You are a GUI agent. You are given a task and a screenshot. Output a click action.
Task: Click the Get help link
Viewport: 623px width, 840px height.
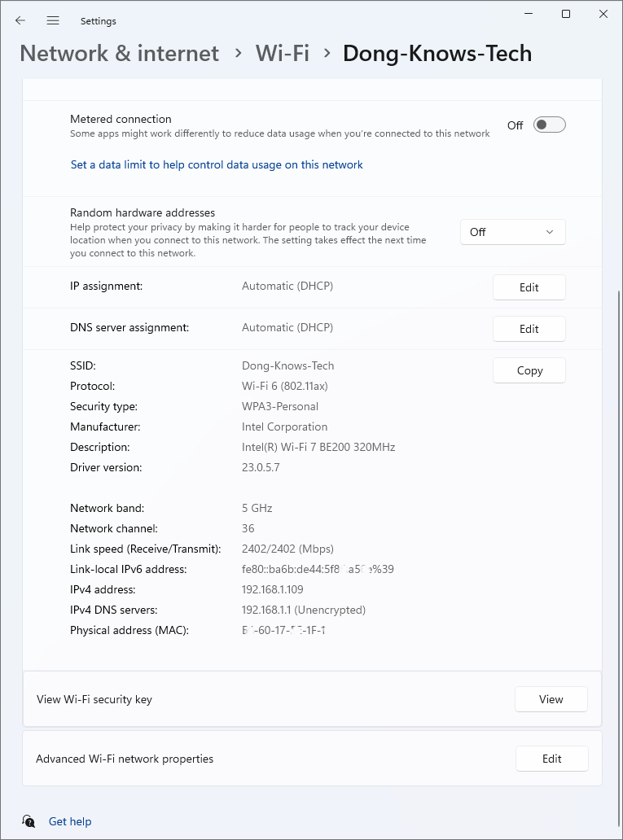tap(70, 821)
